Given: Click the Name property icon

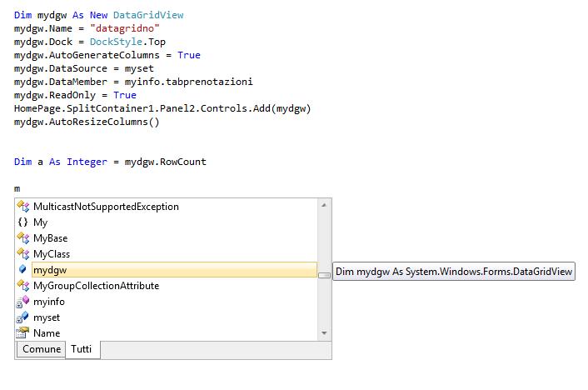Looking at the screenshot, I should pos(22,333).
